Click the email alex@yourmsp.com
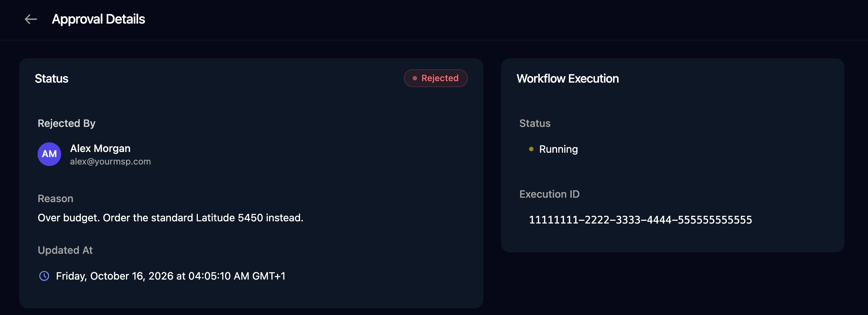Screen dimensions: 868x315 (111, 162)
